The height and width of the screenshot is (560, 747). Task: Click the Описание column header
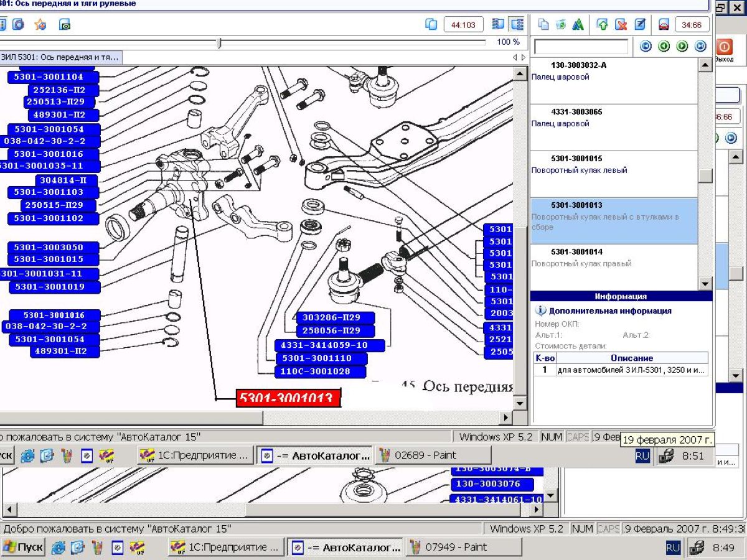[x=632, y=358]
